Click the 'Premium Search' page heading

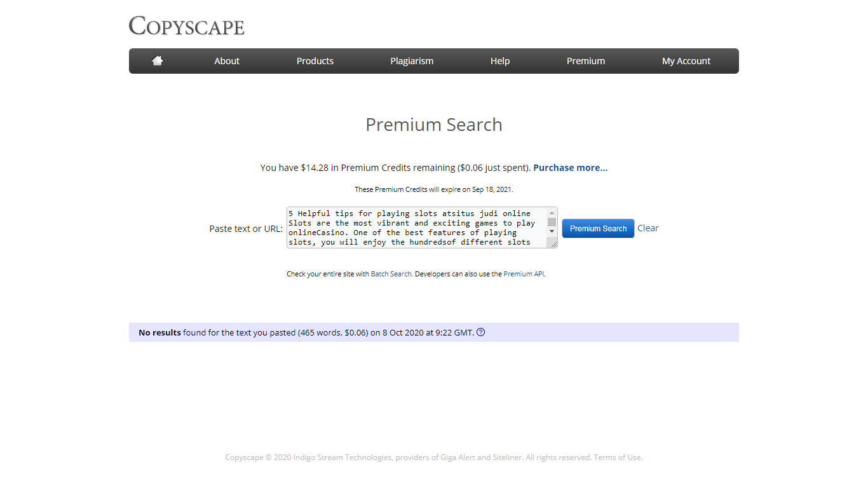pos(434,125)
